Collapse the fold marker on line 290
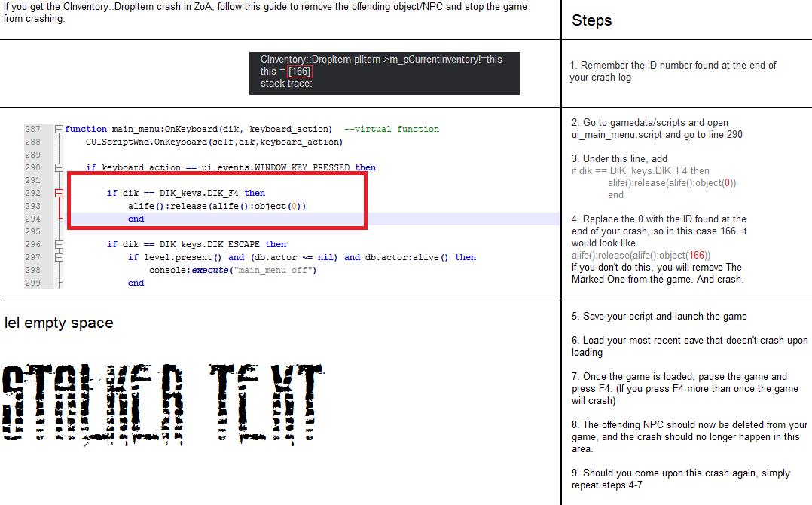This screenshot has width=812, height=505. (59, 167)
